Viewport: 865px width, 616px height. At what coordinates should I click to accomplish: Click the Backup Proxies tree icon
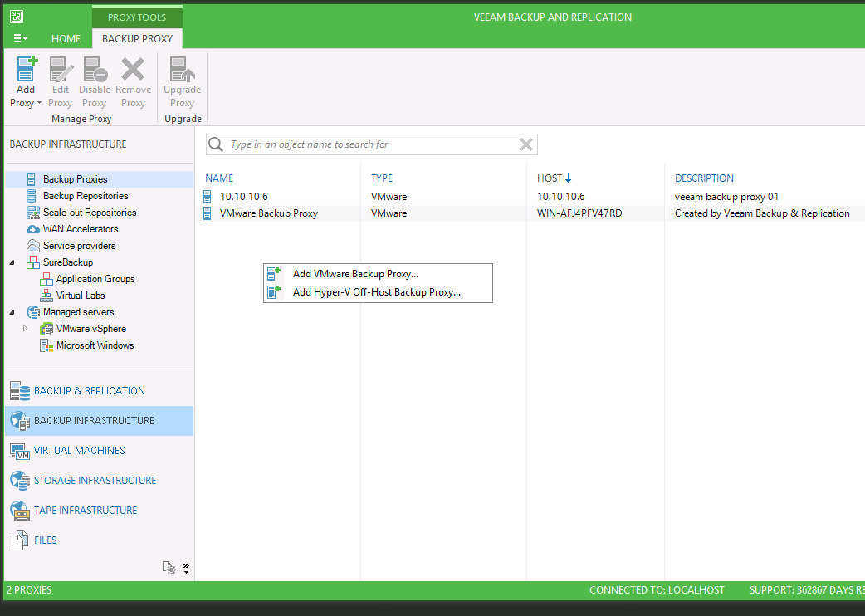(32, 179)
